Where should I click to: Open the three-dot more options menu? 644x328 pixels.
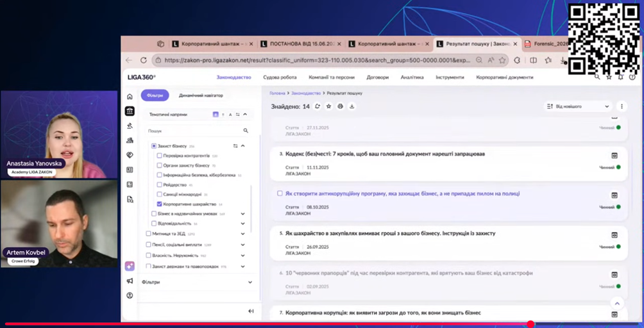point(621,106)
